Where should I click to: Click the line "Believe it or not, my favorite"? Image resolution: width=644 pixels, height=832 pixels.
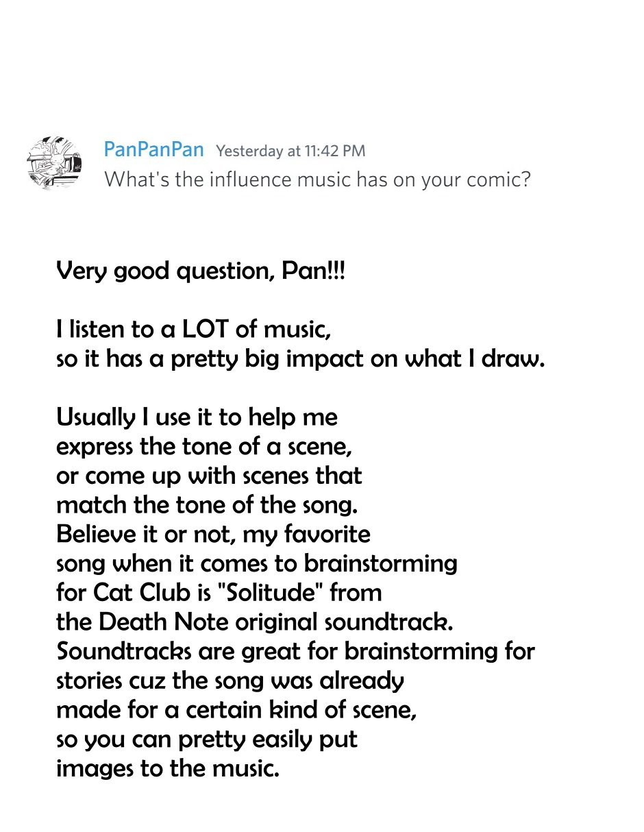click(213, 534)
